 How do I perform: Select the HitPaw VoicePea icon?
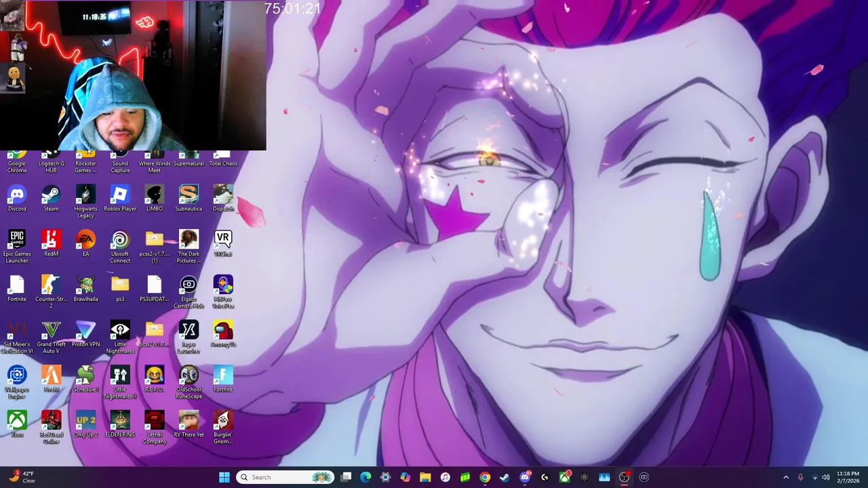click(223, 292)
